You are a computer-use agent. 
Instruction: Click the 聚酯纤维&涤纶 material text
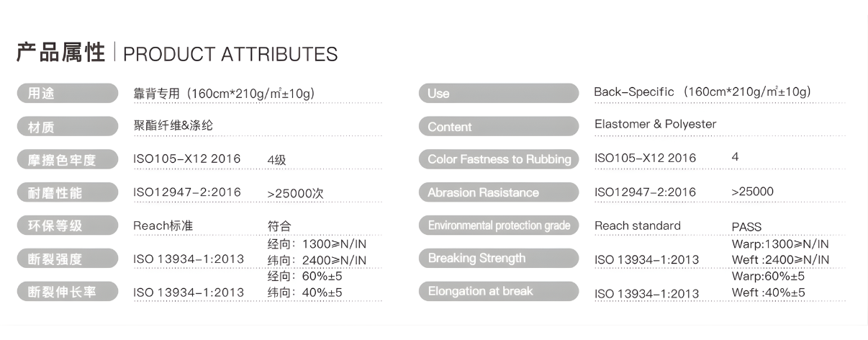173,125
